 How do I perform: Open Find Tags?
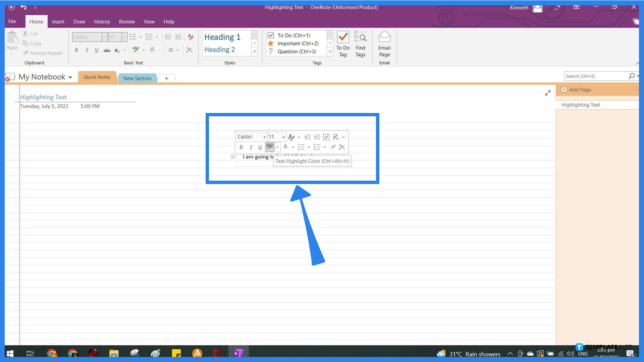click(x=360, y=44)
